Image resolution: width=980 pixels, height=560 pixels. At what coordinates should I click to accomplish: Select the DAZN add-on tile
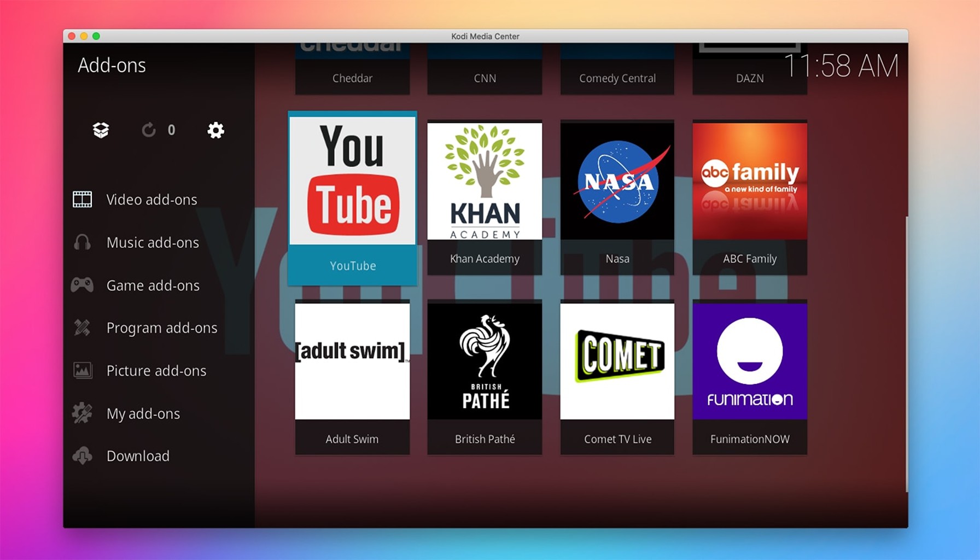[750, 69]
